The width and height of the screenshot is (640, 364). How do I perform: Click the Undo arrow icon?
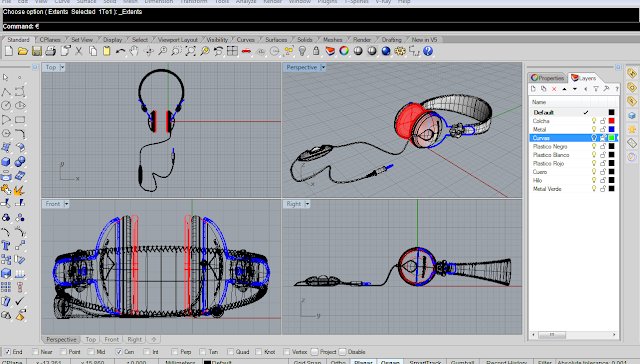120,51
